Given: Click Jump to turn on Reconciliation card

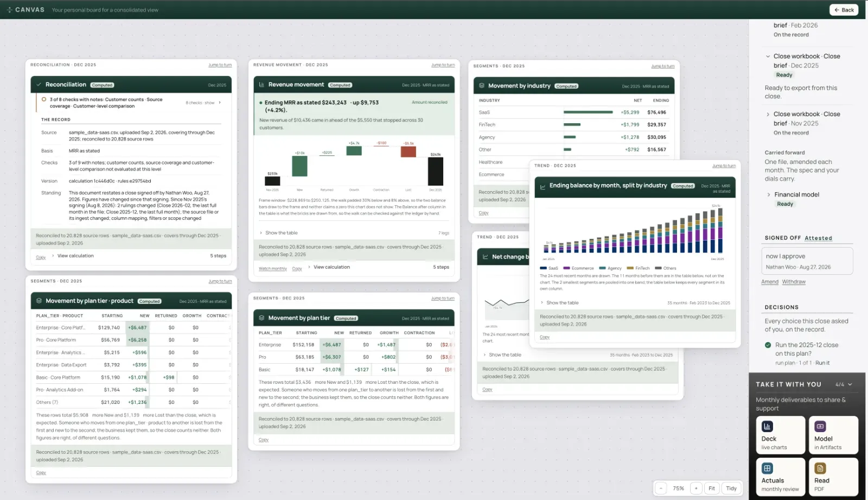Looking at the screenshot, I should [x=220, y=65].
